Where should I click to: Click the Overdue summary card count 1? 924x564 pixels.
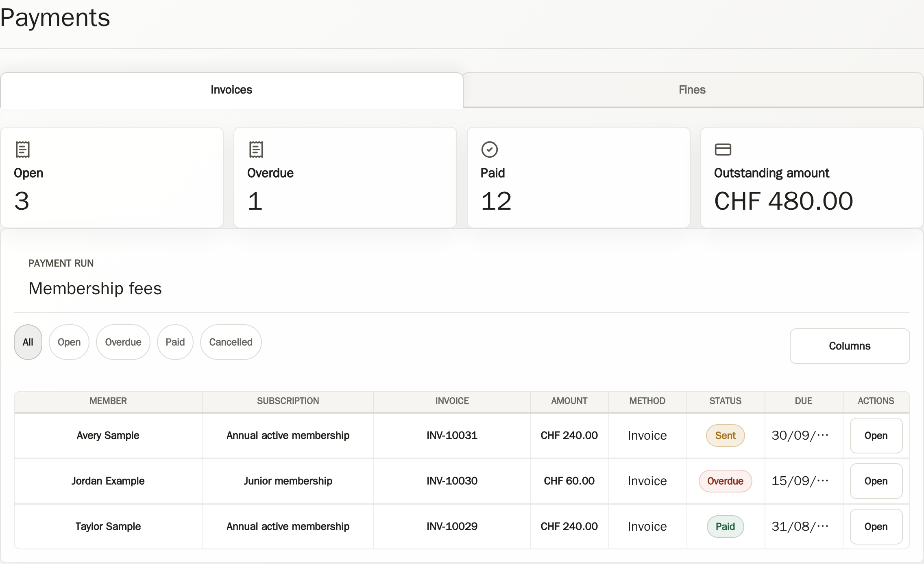click(x=255, y=201)
